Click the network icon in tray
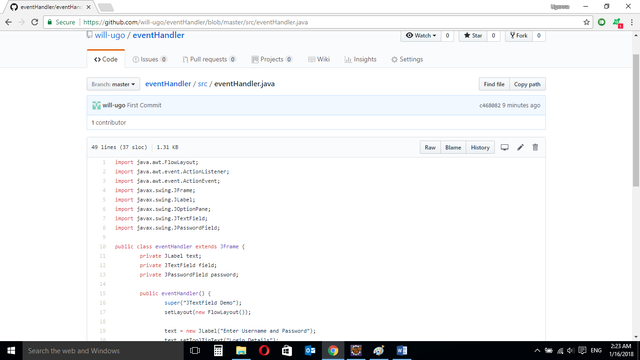Viewport: 640px width, 360px height. 560,351
